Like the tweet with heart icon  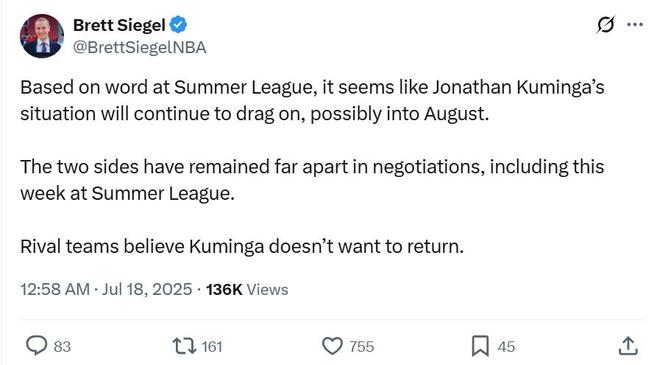coord(333,346)
